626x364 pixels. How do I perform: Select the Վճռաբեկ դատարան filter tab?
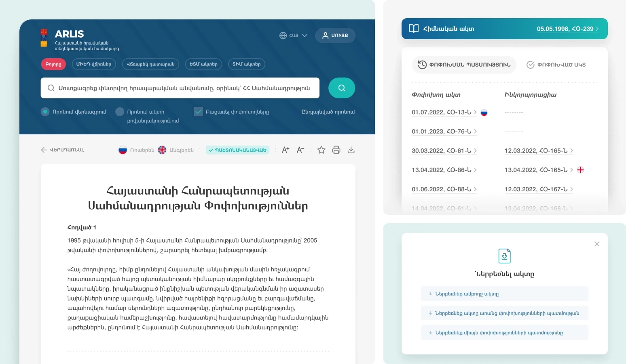point(150,64)
